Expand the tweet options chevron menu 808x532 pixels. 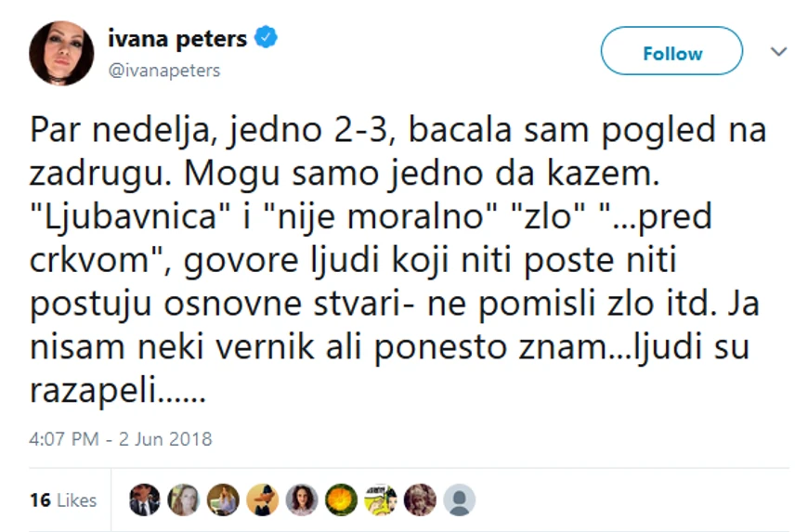pos(778,52)
